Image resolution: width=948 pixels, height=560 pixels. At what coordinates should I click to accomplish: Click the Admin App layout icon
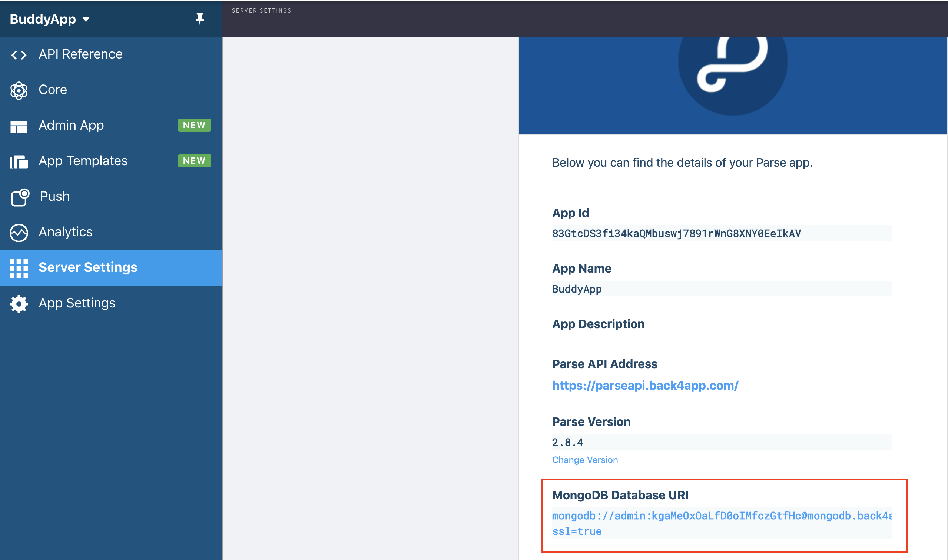(19, 126)
